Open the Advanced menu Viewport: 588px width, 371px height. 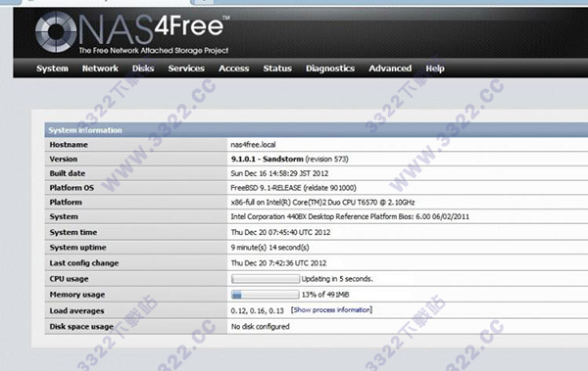point(390,69)
